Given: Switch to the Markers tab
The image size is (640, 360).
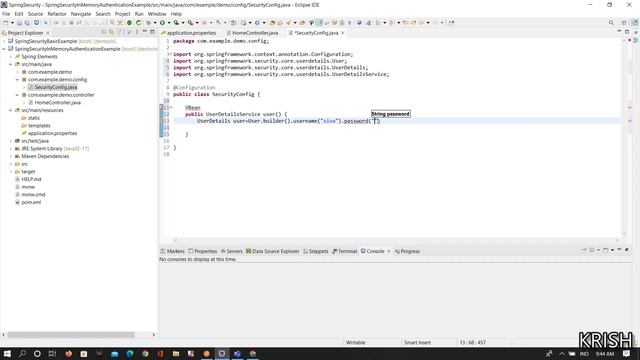Looking at the screenshot, I should [173, 251].
